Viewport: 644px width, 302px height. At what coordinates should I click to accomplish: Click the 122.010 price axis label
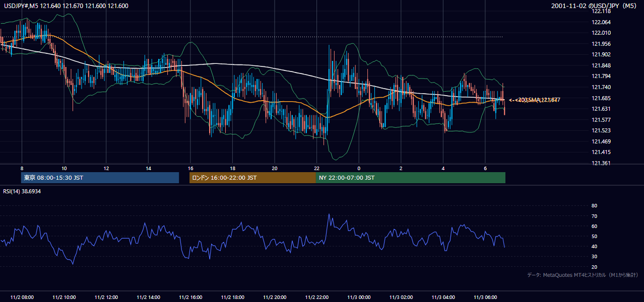[x=602, y=33]
